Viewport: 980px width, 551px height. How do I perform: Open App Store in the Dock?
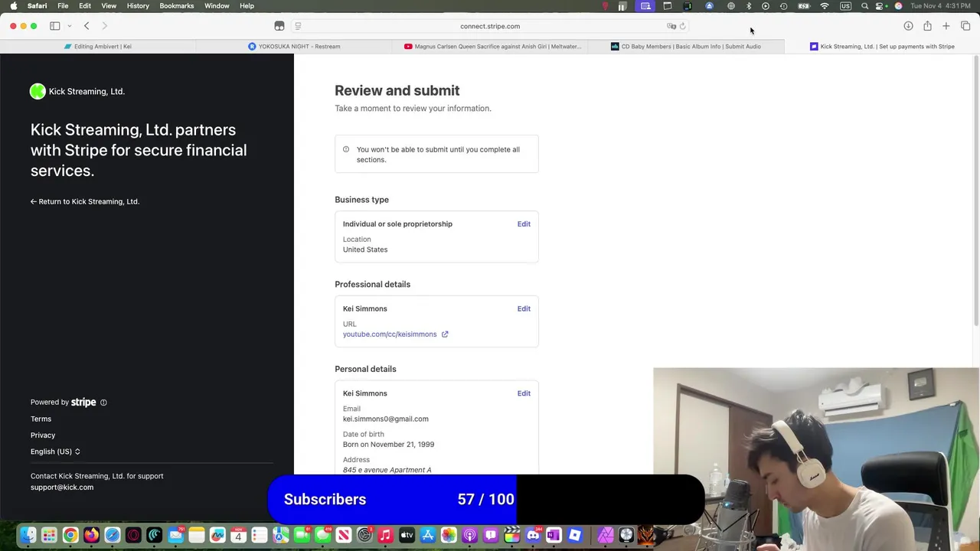tap(428, 536)
